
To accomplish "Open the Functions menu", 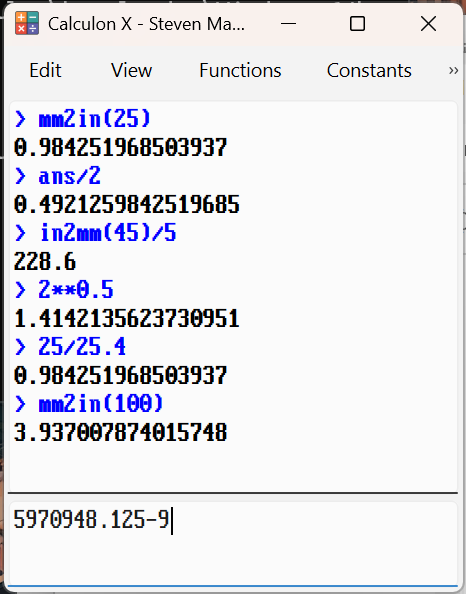I will pyautogui.click(x=240, y=70).
